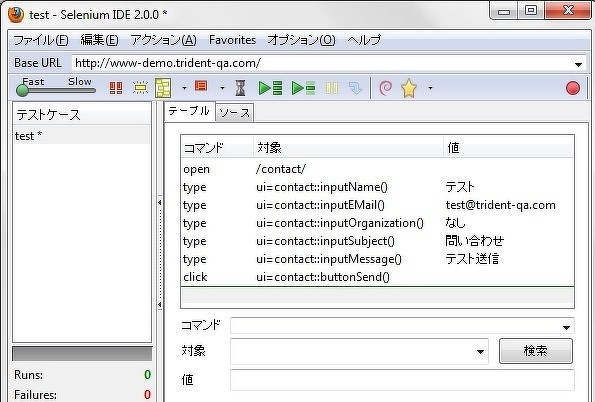Click テストケース column header
The height and width of the screenshot is (402, 595).
click(x=82, y=114)
